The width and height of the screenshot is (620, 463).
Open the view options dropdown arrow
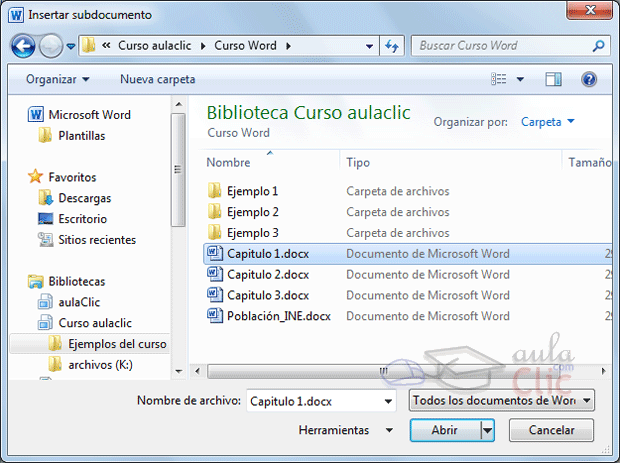(520, 79)
